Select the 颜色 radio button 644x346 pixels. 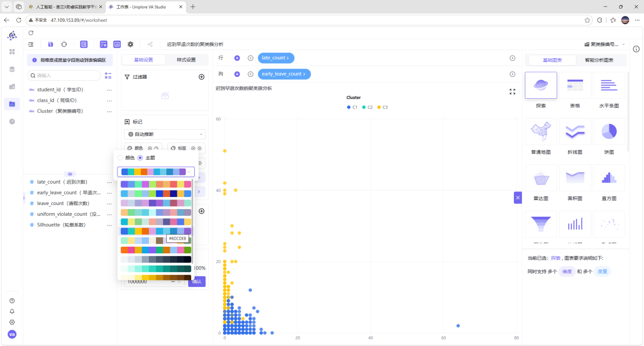pyautogui.click(x=120, y=158)
